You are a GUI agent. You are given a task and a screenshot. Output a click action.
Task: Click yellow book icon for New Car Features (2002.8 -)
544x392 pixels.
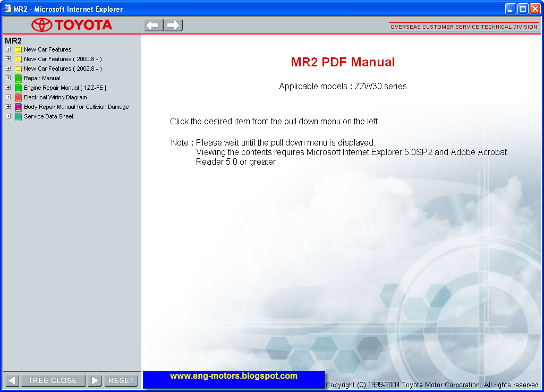[18, 69]
